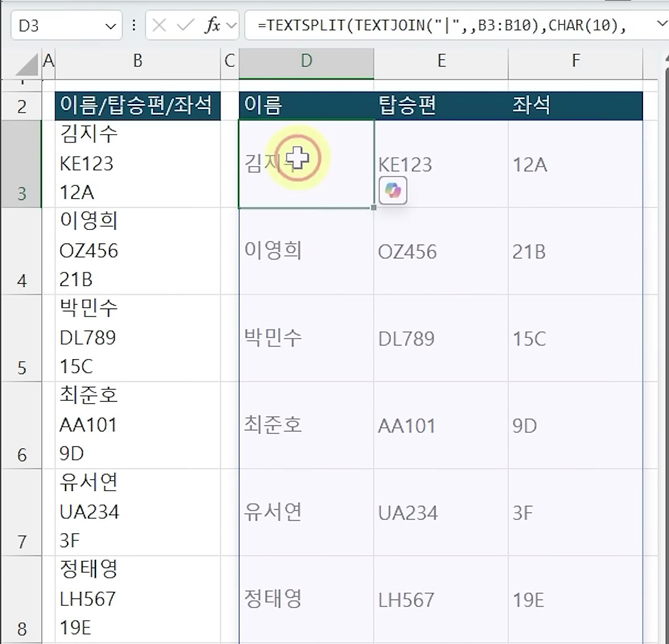The height and width of the screenshot is (644, 669).
Task: Open the Name Box dropdown arrow
Action: [110, 27]
